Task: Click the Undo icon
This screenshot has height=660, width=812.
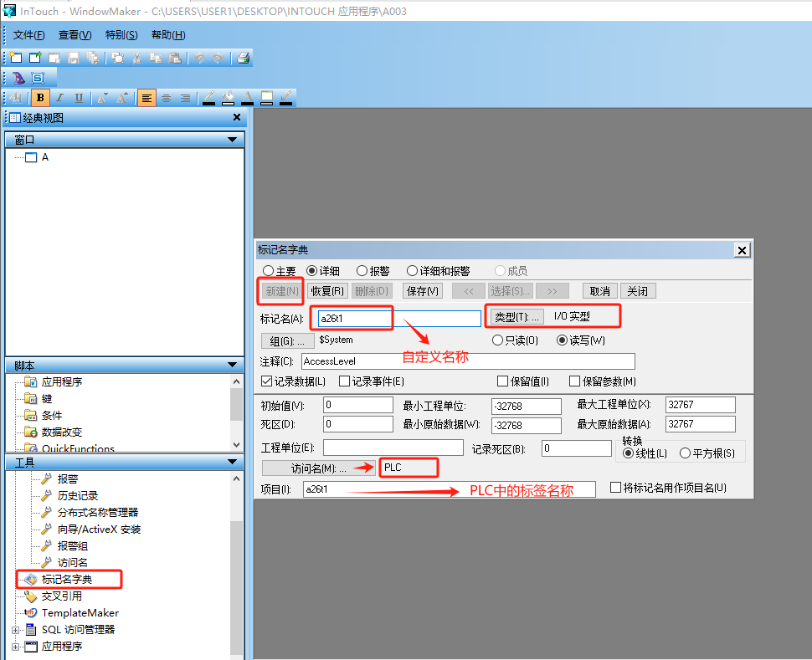Action: [198, 59]
